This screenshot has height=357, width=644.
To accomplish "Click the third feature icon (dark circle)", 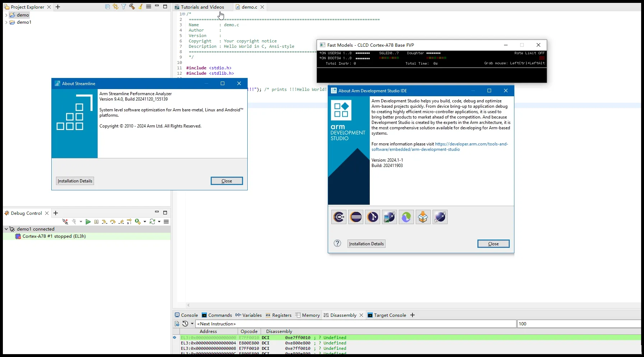I will coord(373,217).
